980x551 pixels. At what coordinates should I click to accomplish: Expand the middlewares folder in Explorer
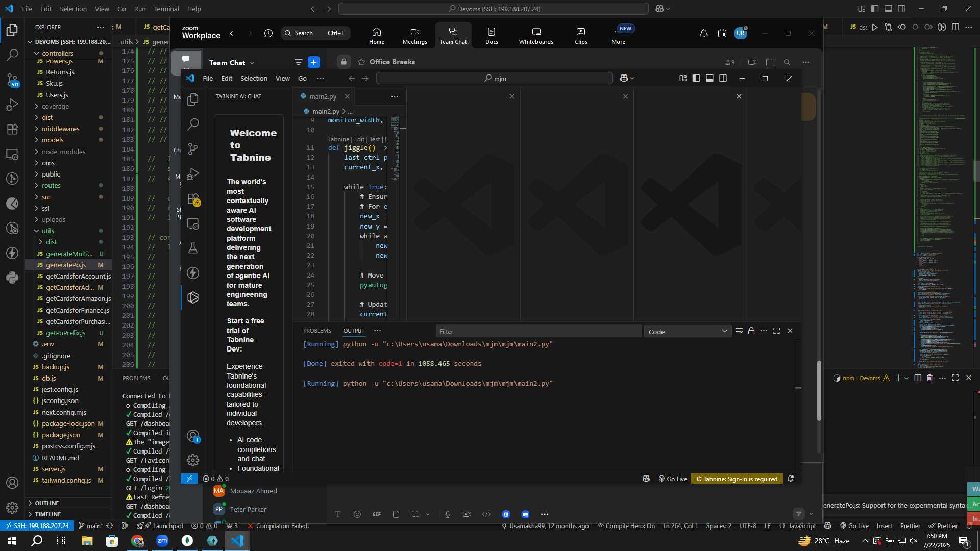60,129
